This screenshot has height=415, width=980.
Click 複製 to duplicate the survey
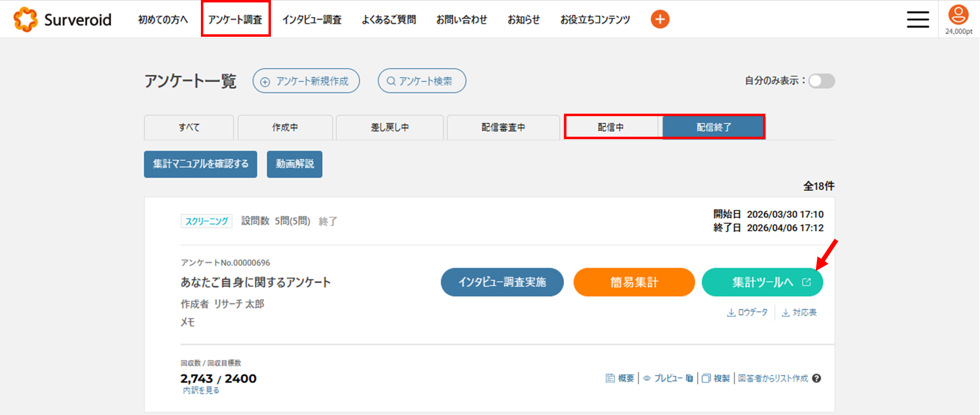(x=716, y=378)
